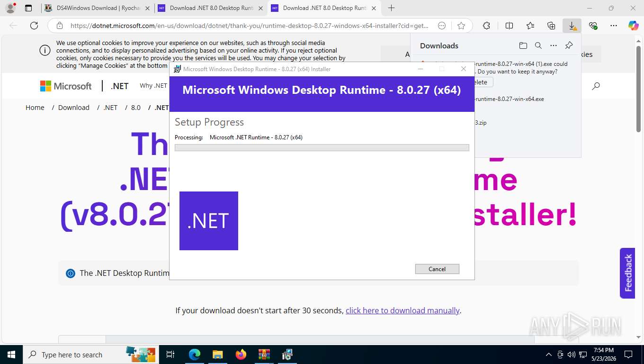
Task: Open the notification center
Action: [x=628, y=355]
